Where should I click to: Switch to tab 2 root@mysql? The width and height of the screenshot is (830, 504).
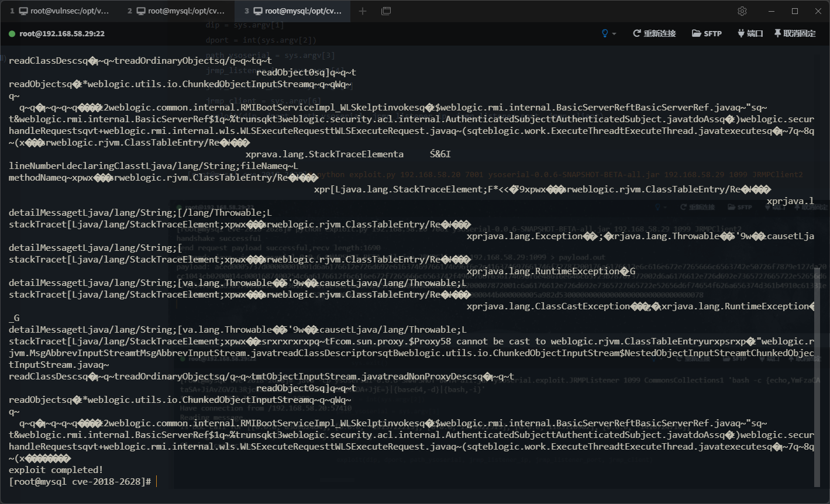[175, 11]
